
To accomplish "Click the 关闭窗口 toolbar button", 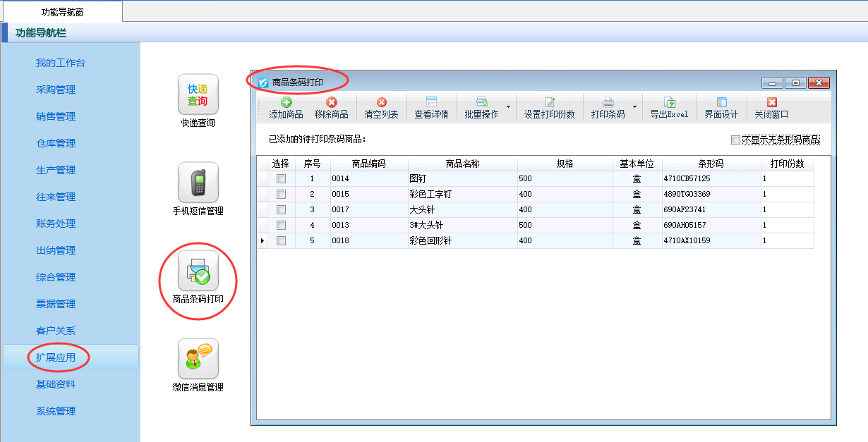I will (771, 108).
